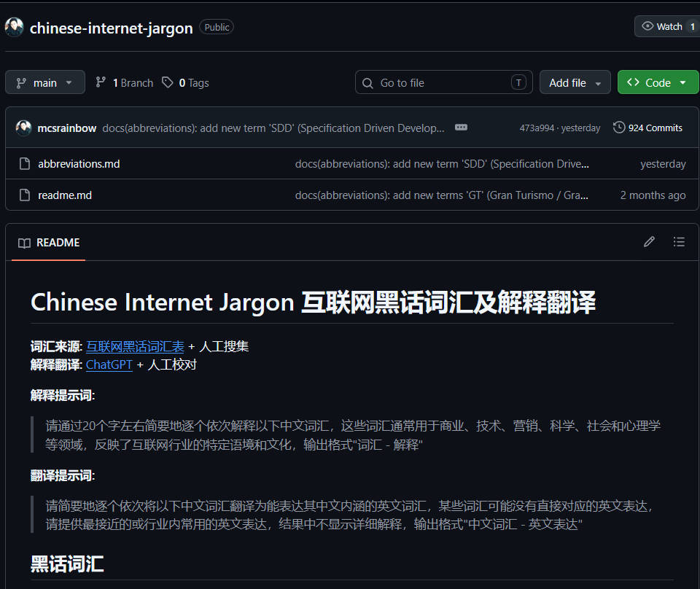700x589 pixels.
Task: Click the 黑话词汇 section heading
Action: click(x=67, y=564)
